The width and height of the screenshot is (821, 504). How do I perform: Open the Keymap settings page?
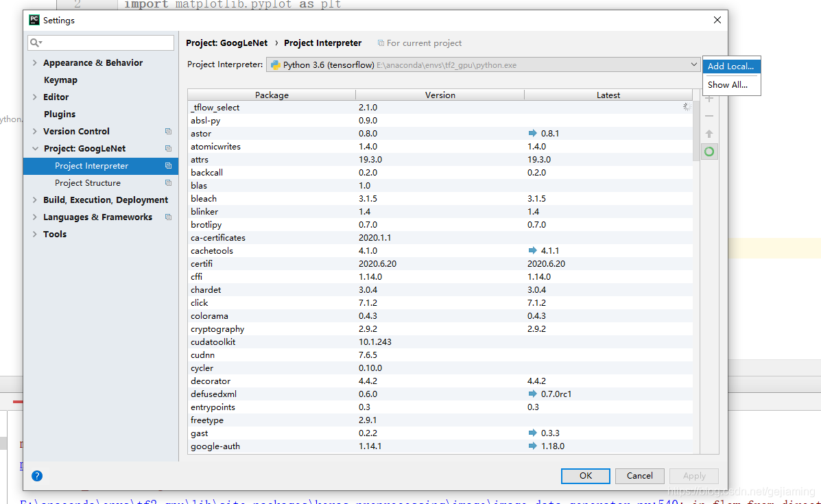pos(61,80)
